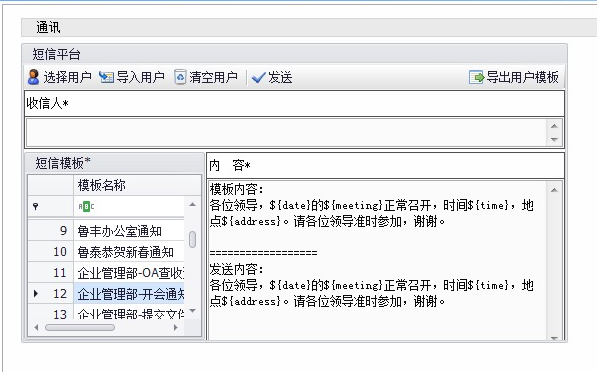This screenshot has width=597, height=372.
Task: Click the template list horizontal scroll thumb
Action: [80, 327]
